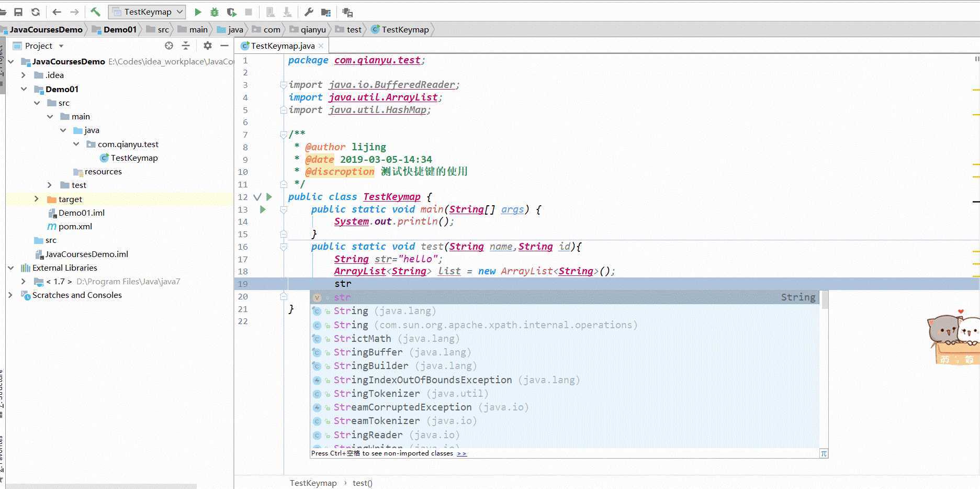Collapse the src folder under Demo01
Image resolution: width=980 pixels, height=489 pixels.
click(x=37, y=103)
